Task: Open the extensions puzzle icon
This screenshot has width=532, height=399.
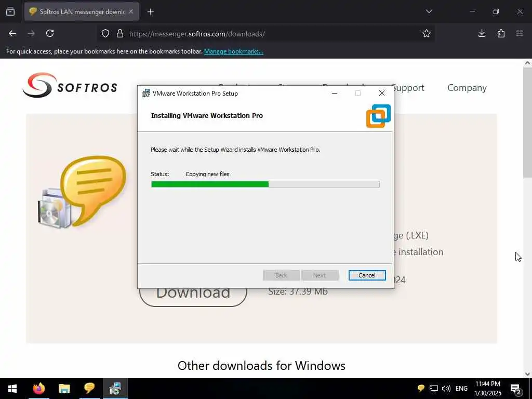Action: point(501,33)
